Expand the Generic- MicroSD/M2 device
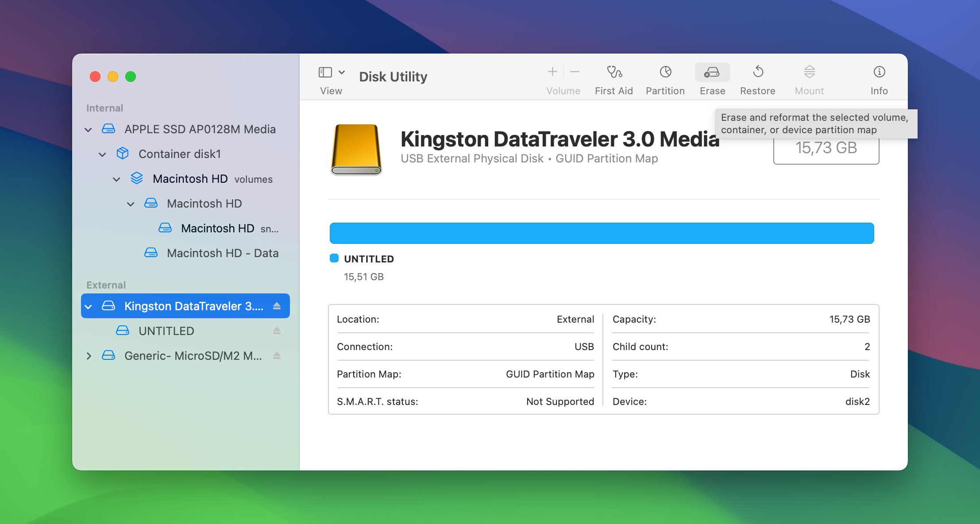 pyautogui.click(x=89, y=355)
